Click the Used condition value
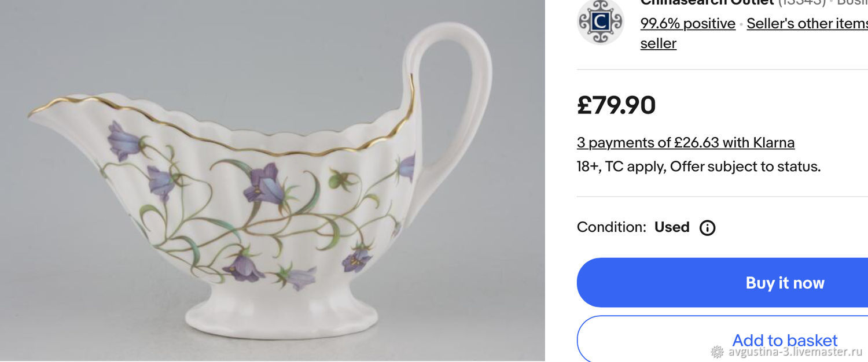Screen dimensions: 868x362 (672, 227)
